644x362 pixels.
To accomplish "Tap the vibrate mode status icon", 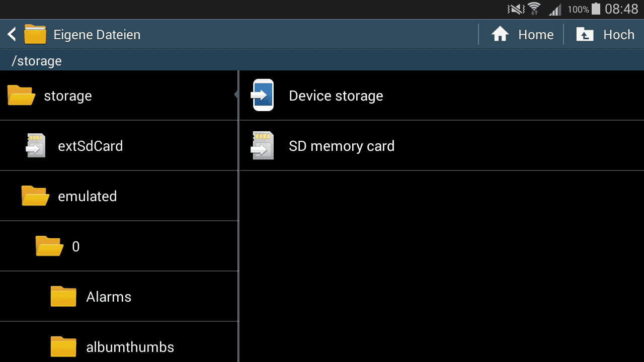I will pos(516,9).
